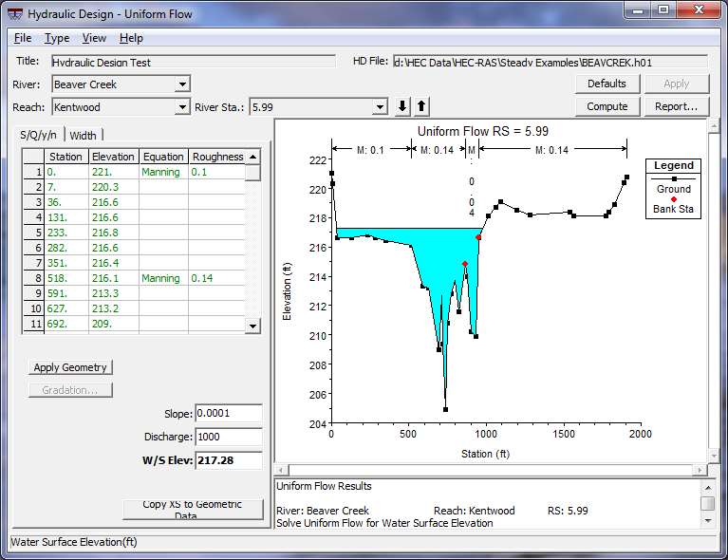
Task: Click the upstream river station arrow icon
Action: (x=421, y=106)
